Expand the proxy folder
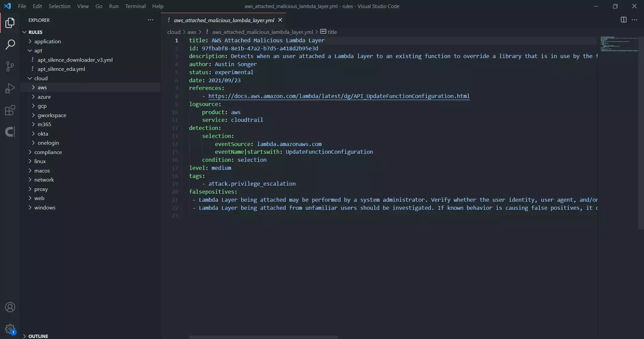The height and width of the screenshot is (339, 644). point(30,189)
